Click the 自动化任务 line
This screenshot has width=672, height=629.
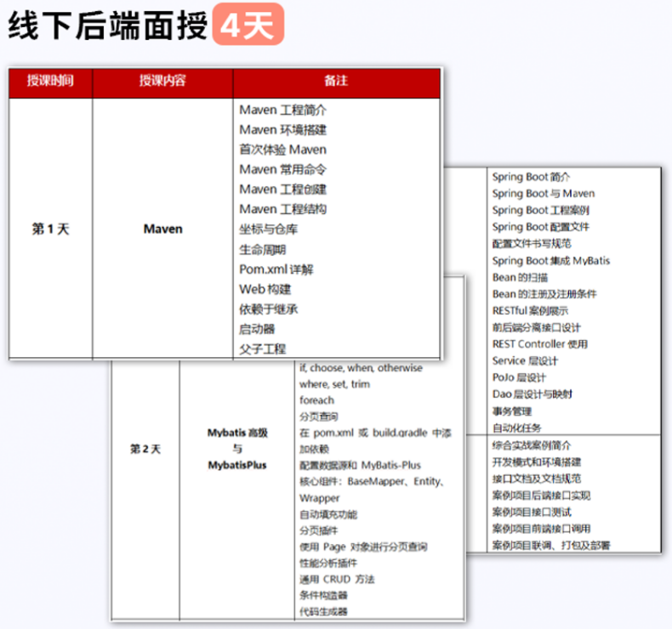(516, 428)
